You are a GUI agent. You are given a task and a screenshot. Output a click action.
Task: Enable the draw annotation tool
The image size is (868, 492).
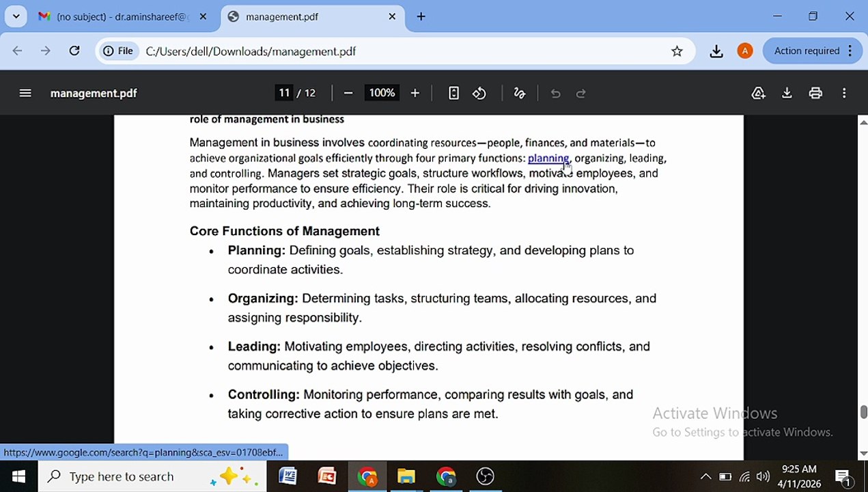pyautogui.click(x=520, y=93)
